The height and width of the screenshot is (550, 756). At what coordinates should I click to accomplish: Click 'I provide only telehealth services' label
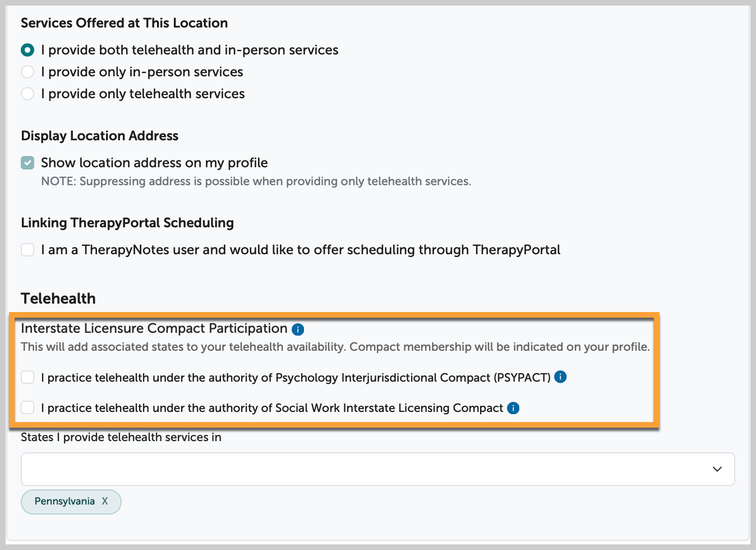point(143,94)
